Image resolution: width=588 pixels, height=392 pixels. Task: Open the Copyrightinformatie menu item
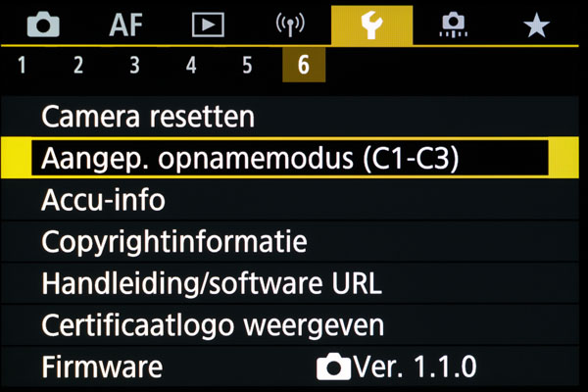coord(174,241)
